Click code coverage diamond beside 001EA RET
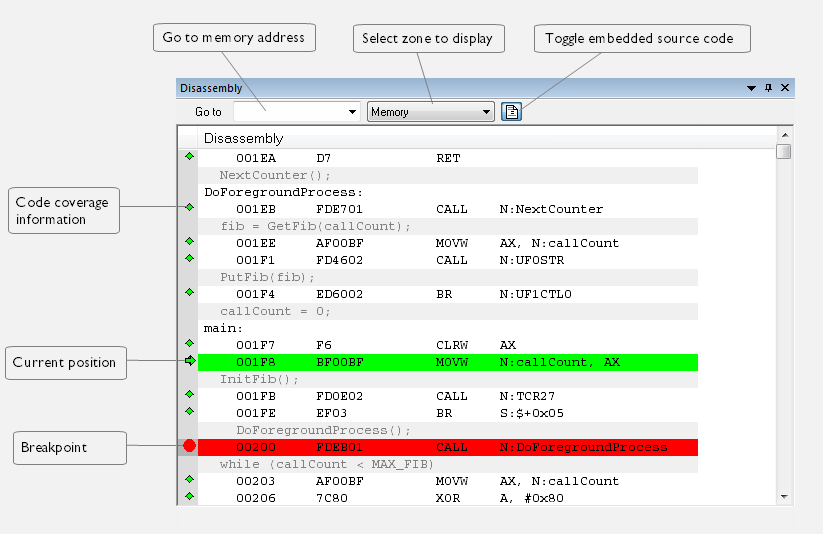Viewport: 823px width, 534px height. [189, 157]
